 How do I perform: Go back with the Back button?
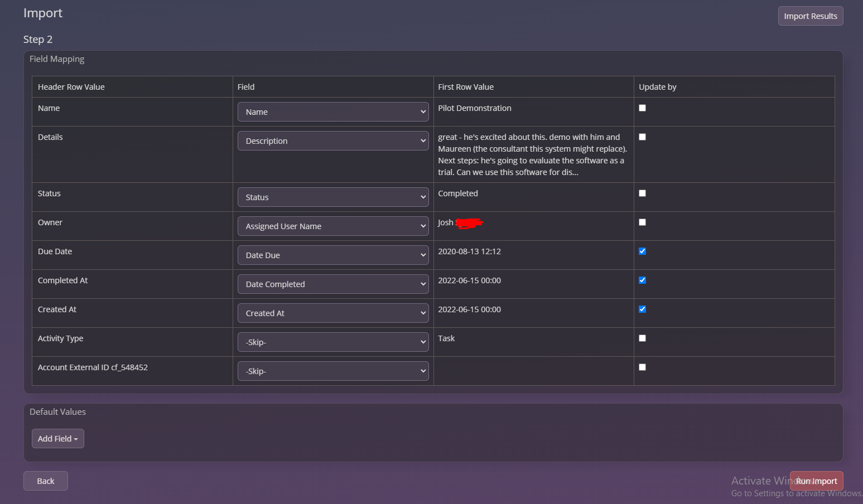point(46,481)
